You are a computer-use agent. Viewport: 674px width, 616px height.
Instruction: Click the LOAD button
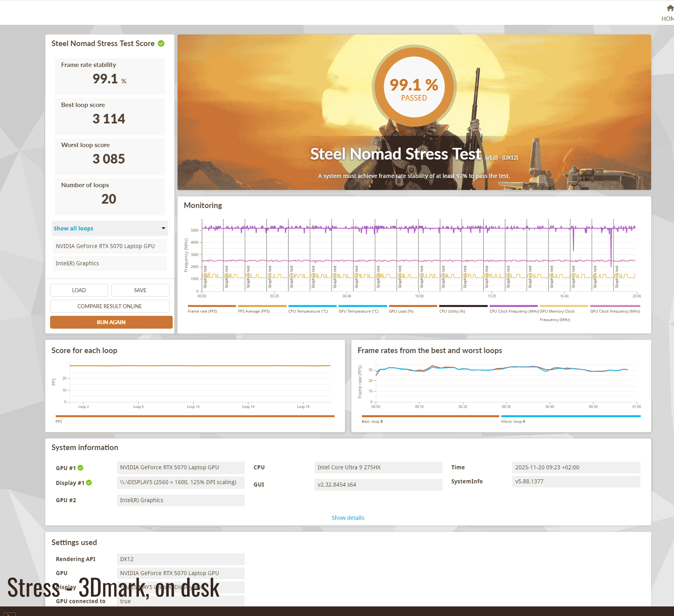79,290
